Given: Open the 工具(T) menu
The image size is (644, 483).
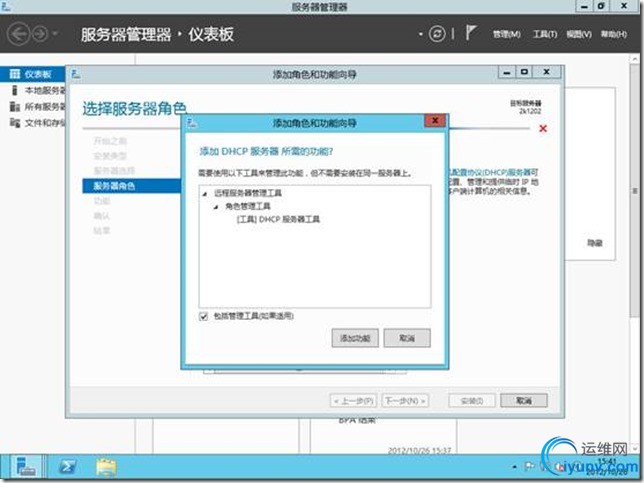Looking at the screenshot, I should click(545, 34).
